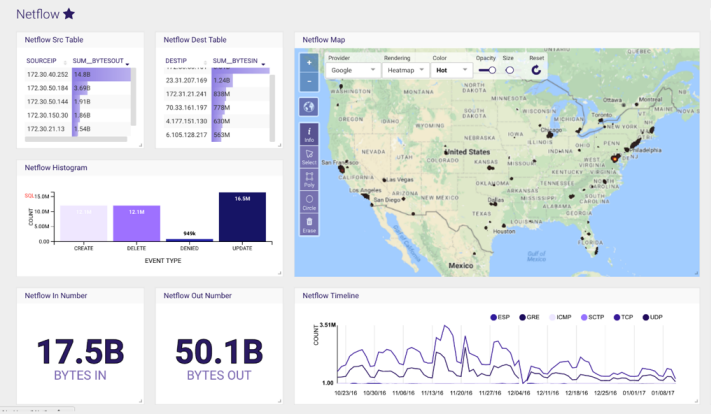Open the Rendering dropdown showing Heatmap
711x414 pixels.
click(406, 70)
